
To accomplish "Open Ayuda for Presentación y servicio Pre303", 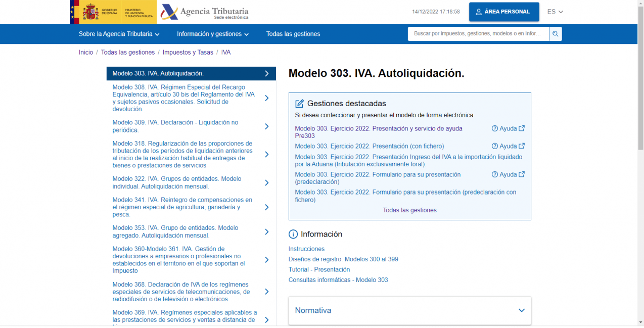I will (508, 128).
